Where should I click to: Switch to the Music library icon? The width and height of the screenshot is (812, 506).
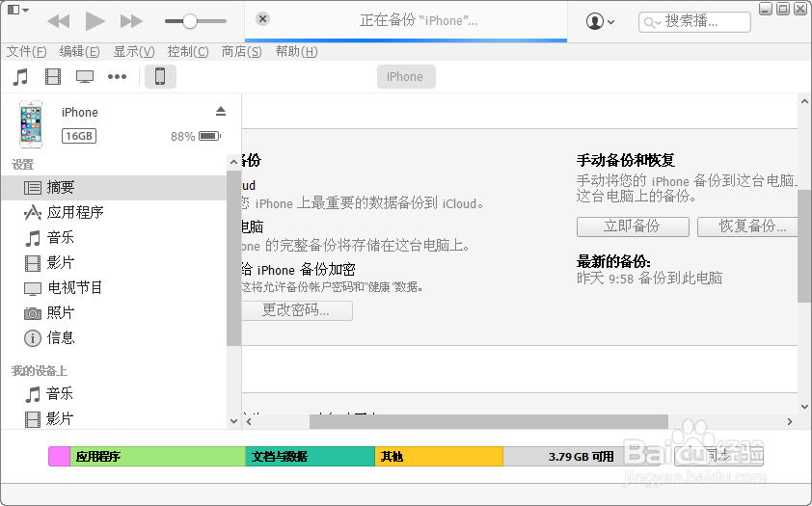pos(20,77)
